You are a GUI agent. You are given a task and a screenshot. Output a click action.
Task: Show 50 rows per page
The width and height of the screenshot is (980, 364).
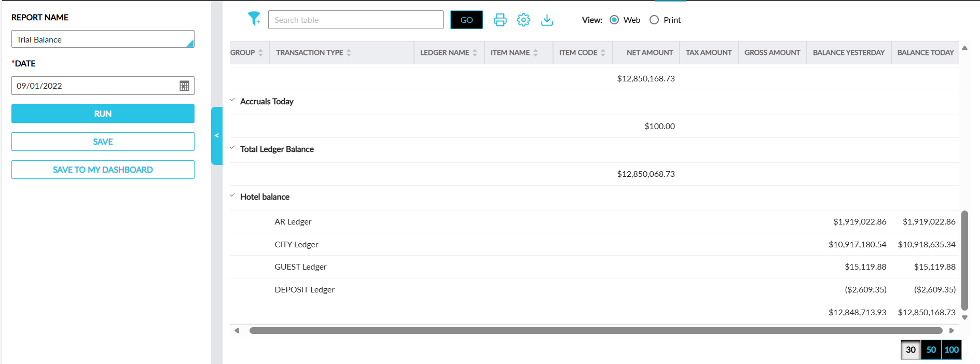(931, 349)
